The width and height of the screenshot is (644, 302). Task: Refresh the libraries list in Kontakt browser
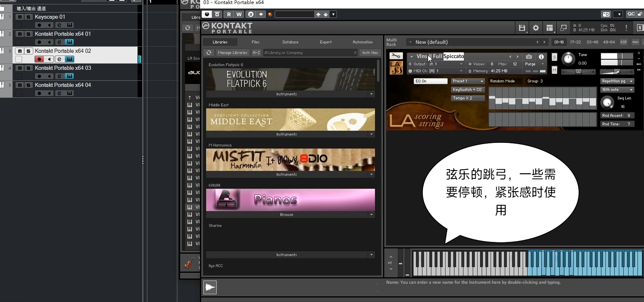(209, 53)
